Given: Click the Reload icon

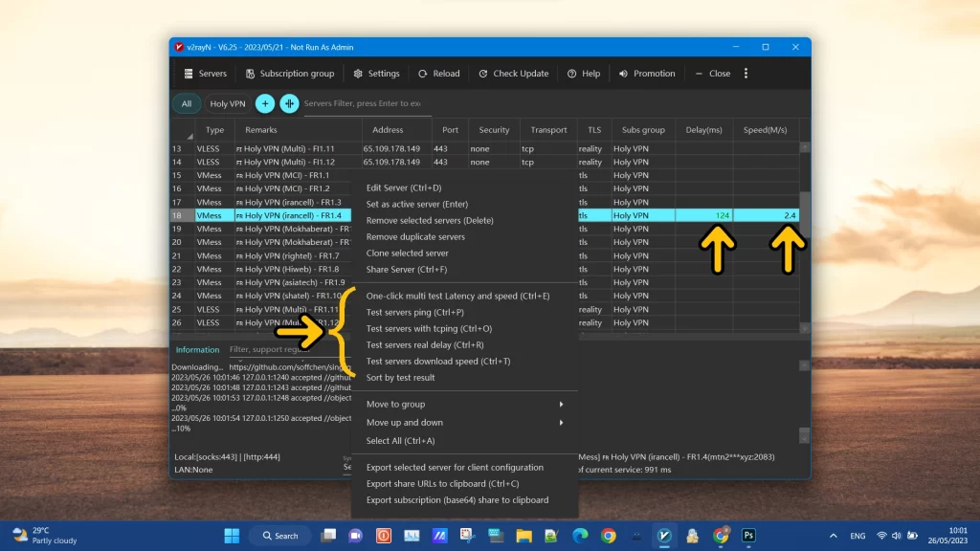Looking at the screenshot, I should [422, 73].
